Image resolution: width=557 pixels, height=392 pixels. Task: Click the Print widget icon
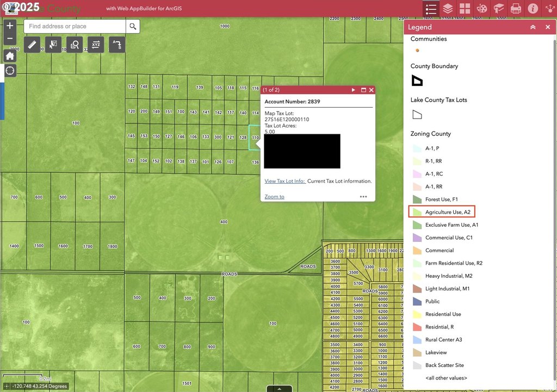coord(516,9)
